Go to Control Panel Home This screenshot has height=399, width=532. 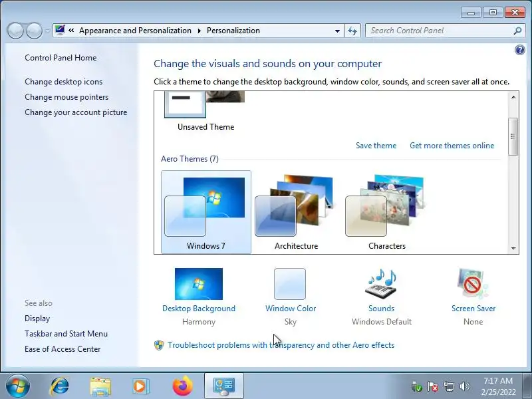point(61,58)
